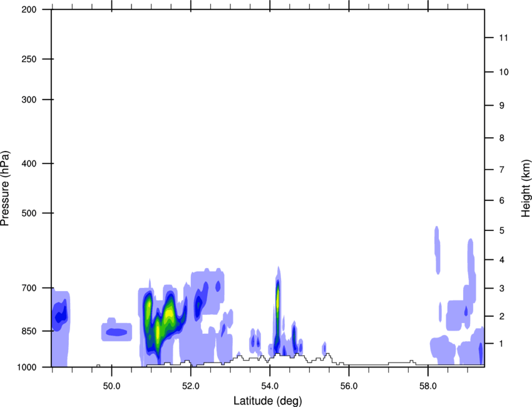This screenshot has width=532, height=407.
Task: Click the 5 km height label
Action: coord(502,231)
